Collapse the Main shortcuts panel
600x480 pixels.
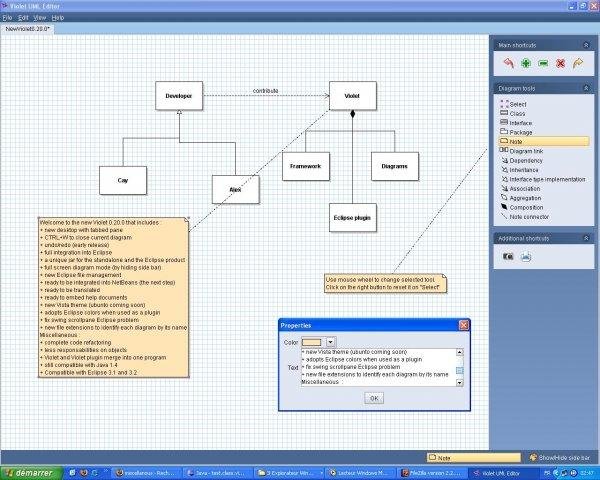[x=586, y=45]
